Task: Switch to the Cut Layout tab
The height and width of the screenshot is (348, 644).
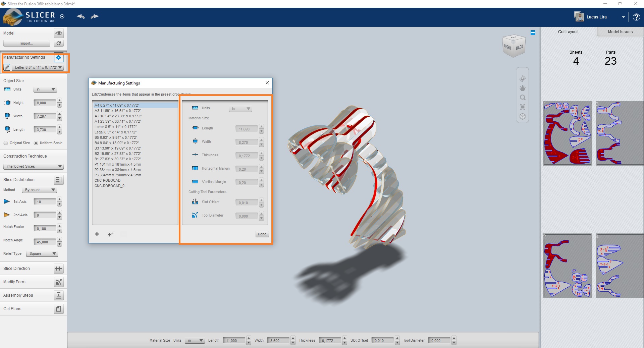Action: tap(568, 32)
